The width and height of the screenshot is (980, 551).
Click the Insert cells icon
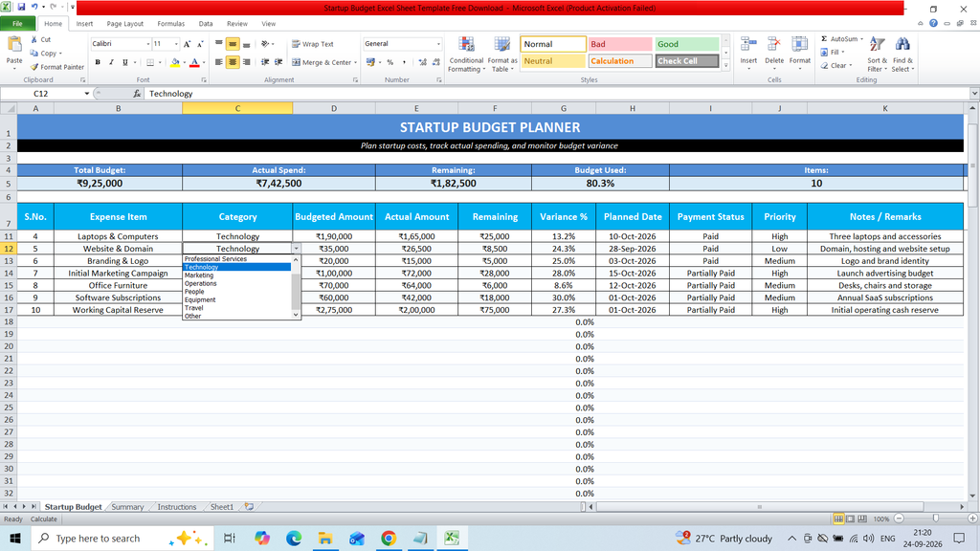coord(748,45)
